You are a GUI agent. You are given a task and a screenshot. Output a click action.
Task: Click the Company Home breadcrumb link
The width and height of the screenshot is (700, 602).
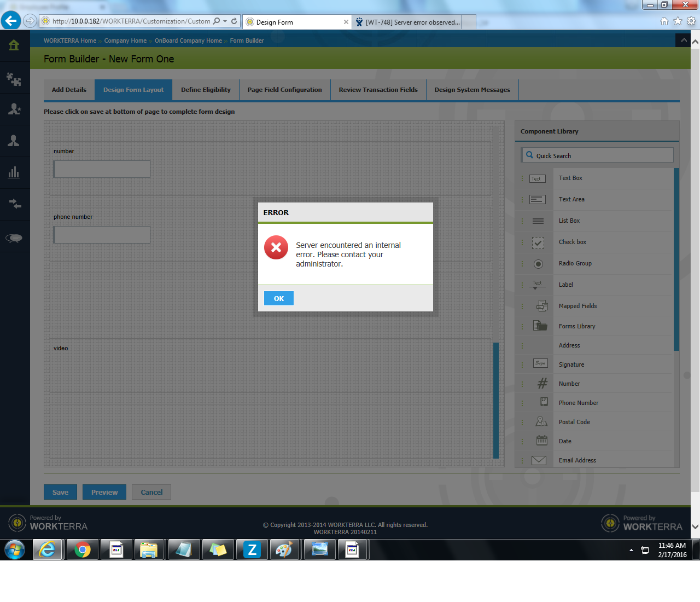(125, 40)
